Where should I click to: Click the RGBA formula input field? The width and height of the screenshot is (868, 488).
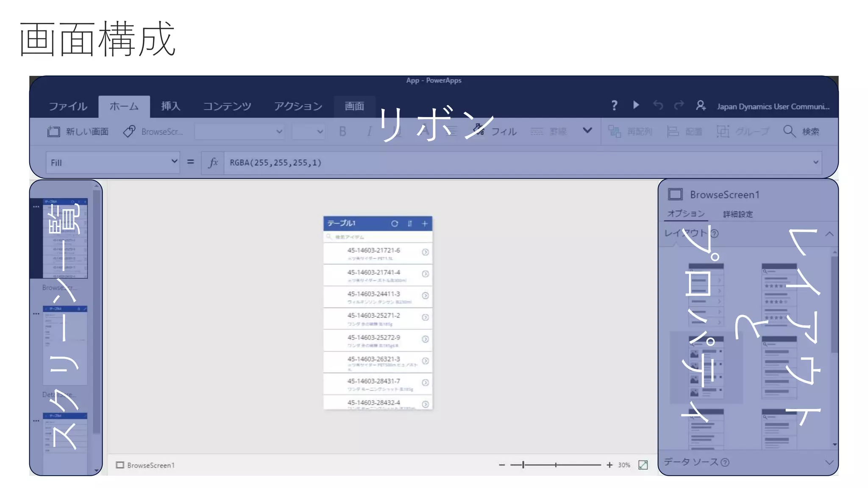[x=517, y=162]
